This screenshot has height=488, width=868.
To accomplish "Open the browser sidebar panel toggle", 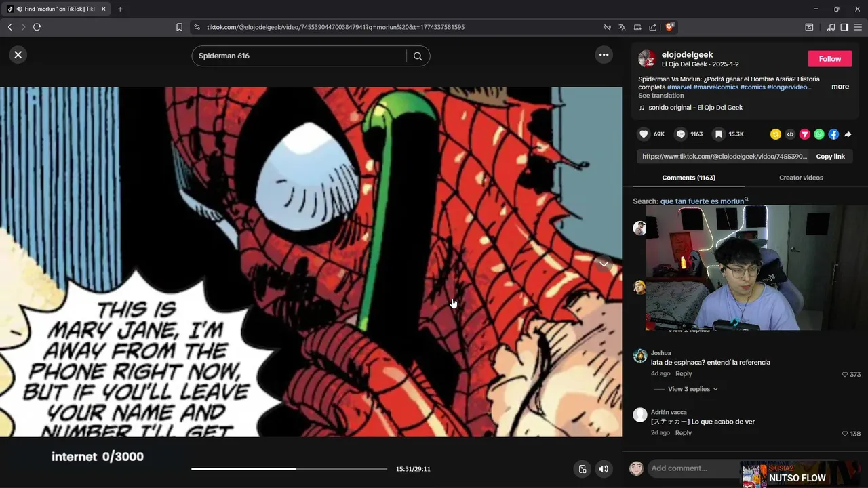I will coord(844,27).
